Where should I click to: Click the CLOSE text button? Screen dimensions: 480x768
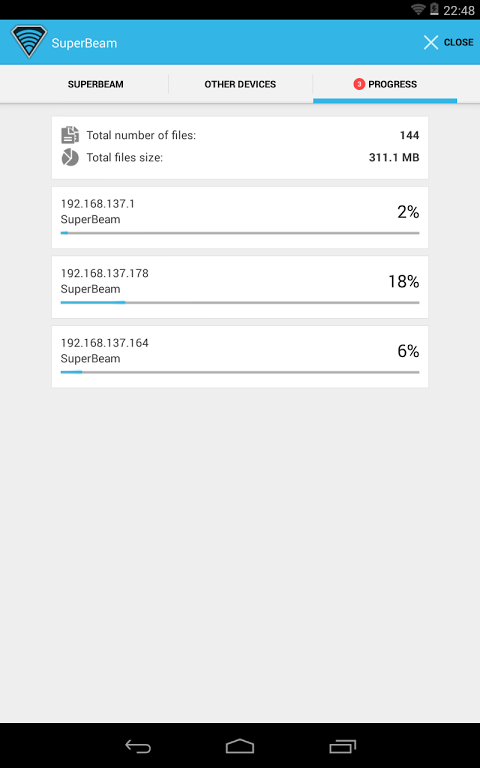(458, 43)
